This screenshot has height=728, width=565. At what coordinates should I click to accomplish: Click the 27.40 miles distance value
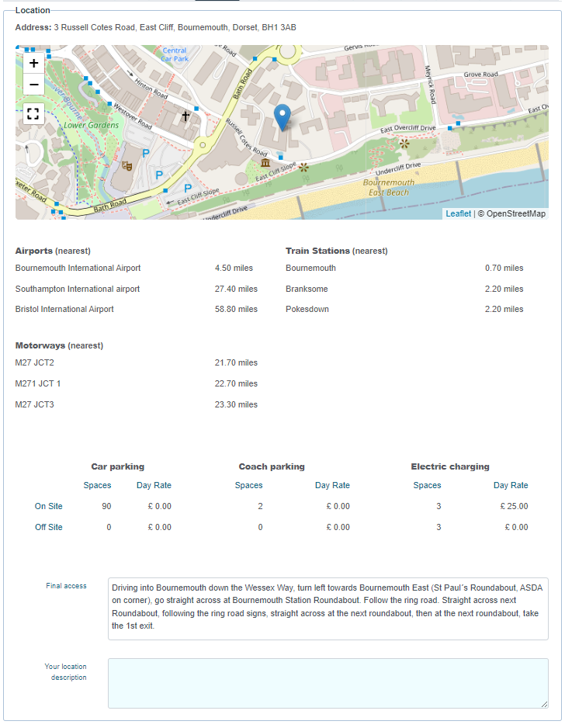click(236, 289)
